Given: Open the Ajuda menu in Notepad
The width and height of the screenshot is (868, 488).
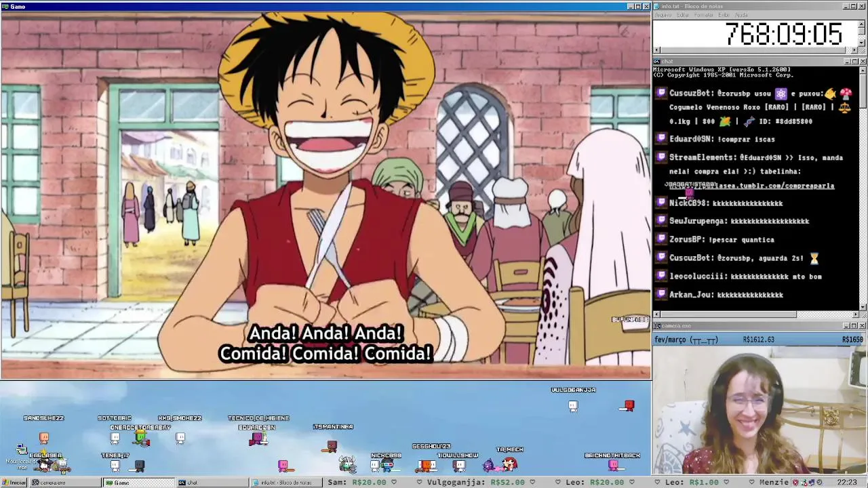Looking at the screenshot, I should (742, 15).
